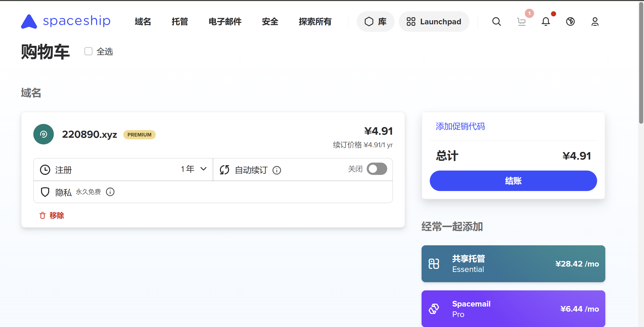Viewport: 644px width, 327px height.
Task: Click the 220890.xyz domain round icon
Action: 44,134
